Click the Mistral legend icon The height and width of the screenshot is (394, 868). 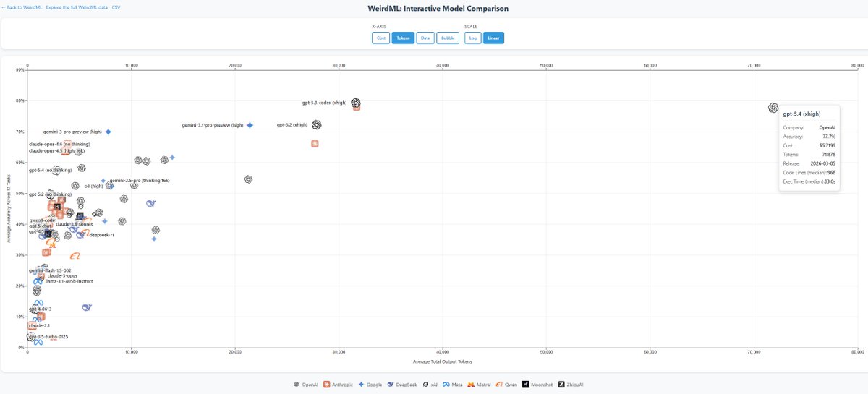(x=471, y=385)
